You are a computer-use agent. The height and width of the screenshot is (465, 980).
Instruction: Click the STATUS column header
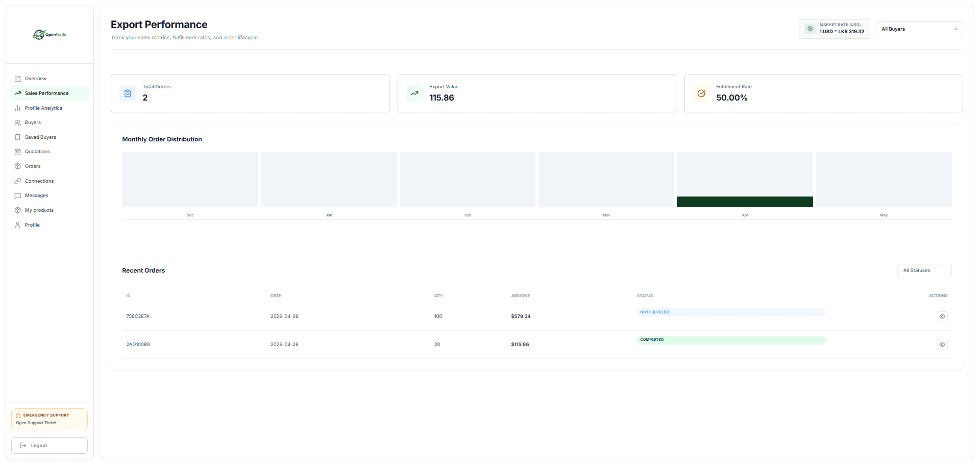(645, 296)
